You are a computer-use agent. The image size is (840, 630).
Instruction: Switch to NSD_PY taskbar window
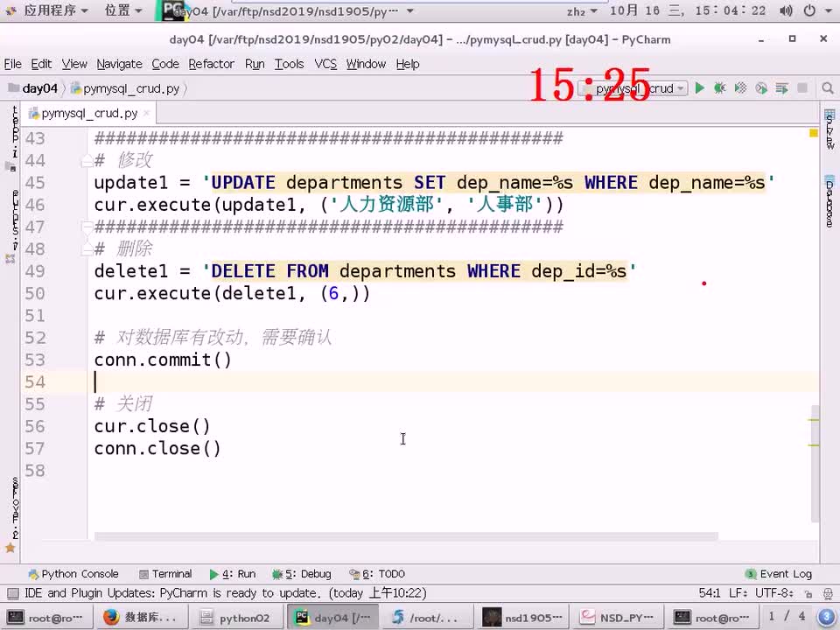coord(618,618)
